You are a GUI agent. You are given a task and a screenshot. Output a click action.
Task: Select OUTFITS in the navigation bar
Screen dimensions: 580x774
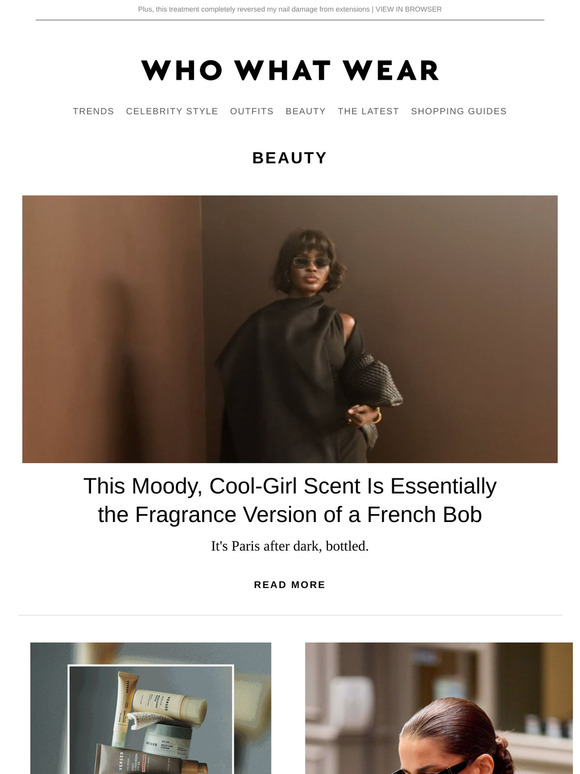coord(252,111)
